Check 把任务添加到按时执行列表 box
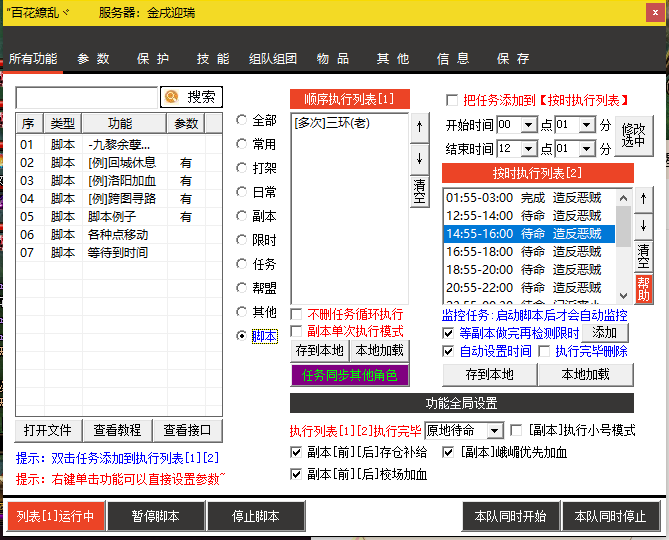The height and width of the screenshot is (540, 669). pyautogui.click(x=452, y=101)
